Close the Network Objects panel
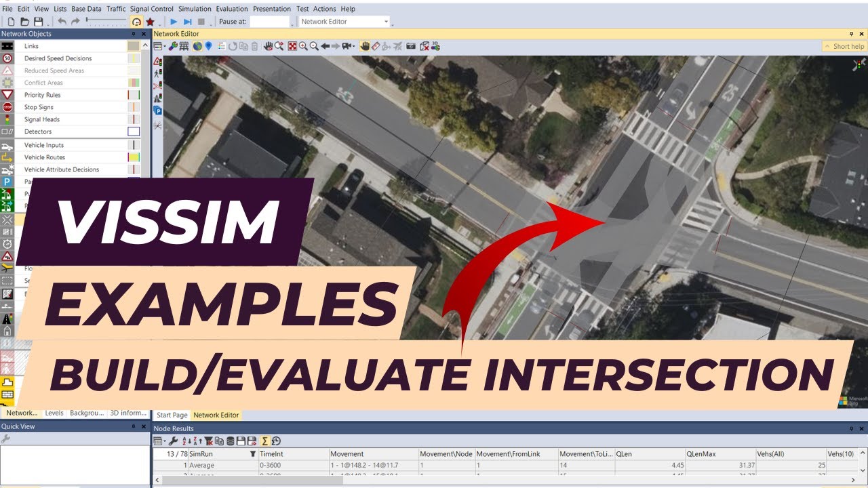The image size is (868, 488). [143, 34]
